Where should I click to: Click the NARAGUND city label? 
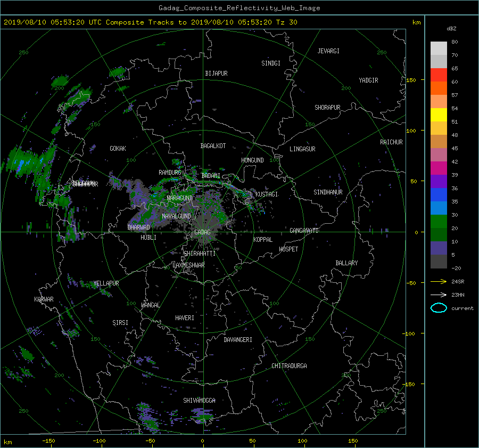(180, 198)
